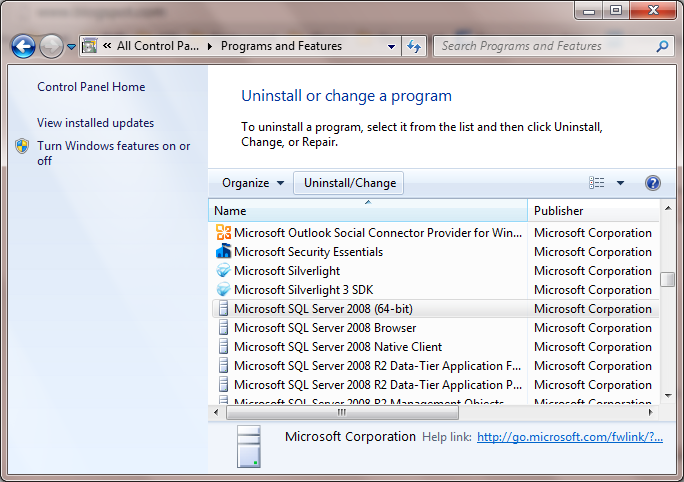Select Programs and Features breadcrumb

tap(281, 46)
